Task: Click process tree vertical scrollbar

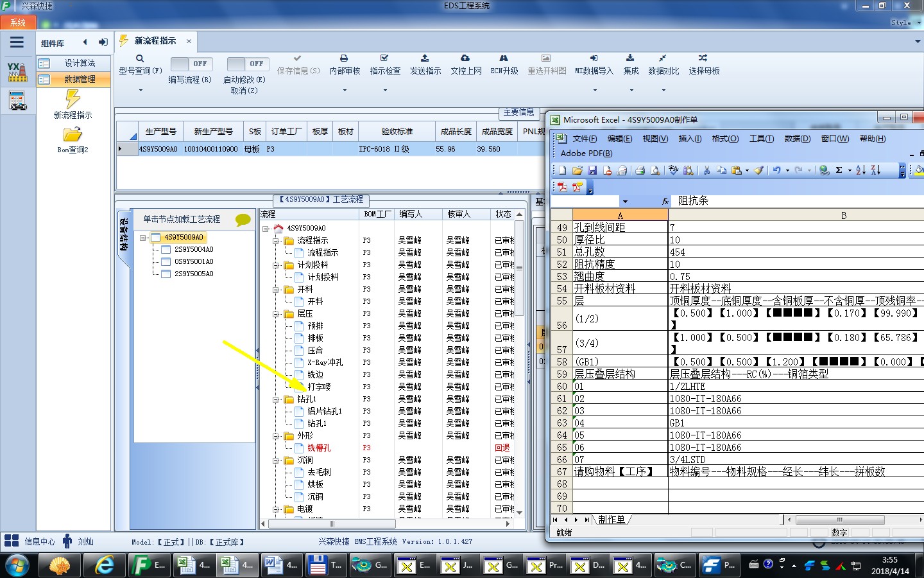Action: (x=520, y=363)
